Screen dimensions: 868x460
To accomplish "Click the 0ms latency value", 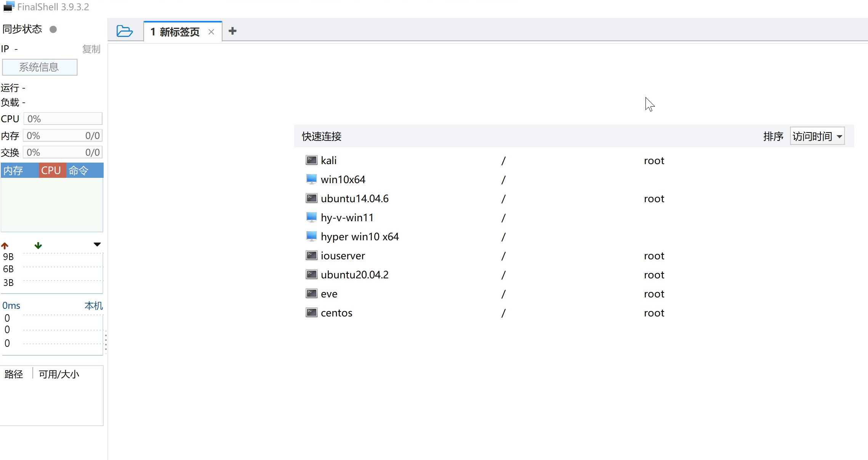I will 11,306.
